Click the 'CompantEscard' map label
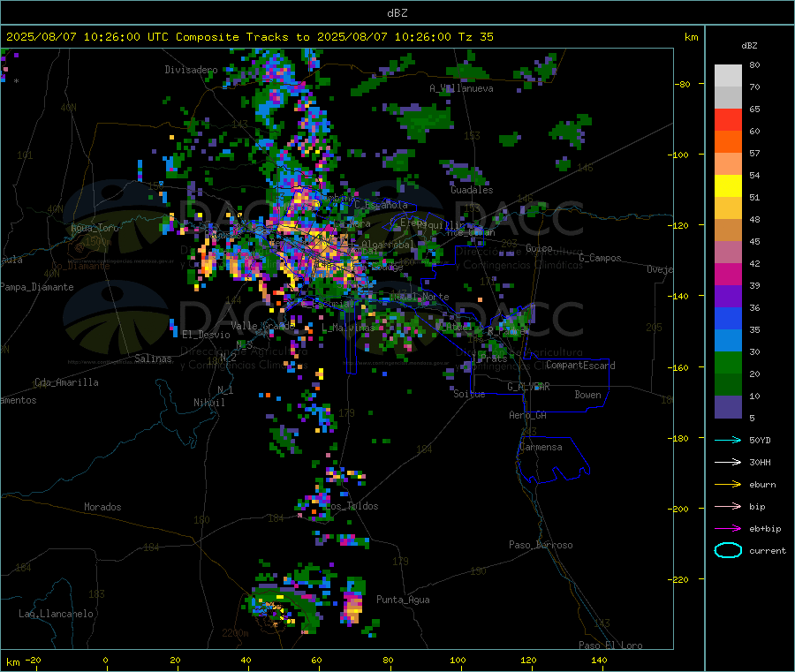 tap(580, 366)
